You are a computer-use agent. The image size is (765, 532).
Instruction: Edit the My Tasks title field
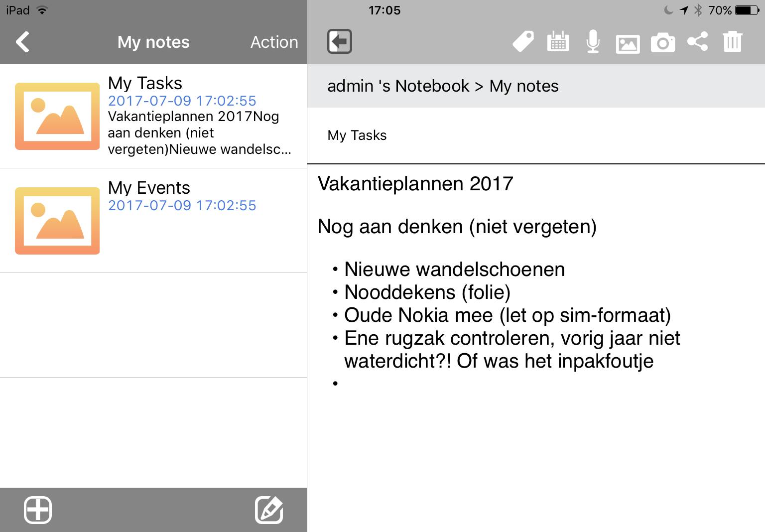pyautogui.click(x=498, y=135)
